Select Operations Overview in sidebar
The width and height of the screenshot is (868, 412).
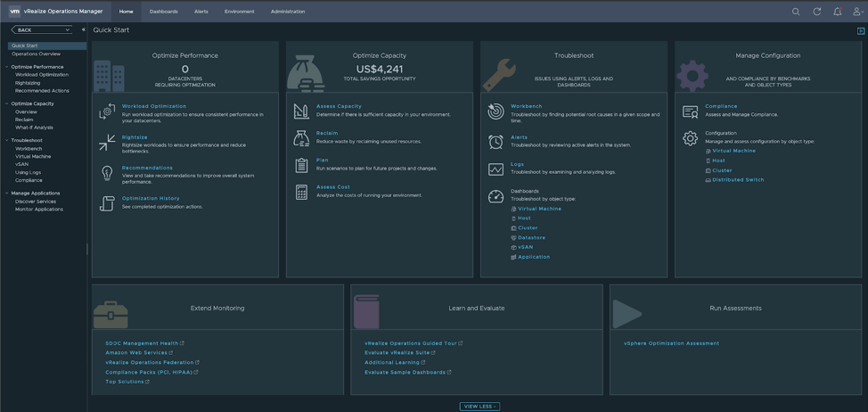(x=36, y=54)
